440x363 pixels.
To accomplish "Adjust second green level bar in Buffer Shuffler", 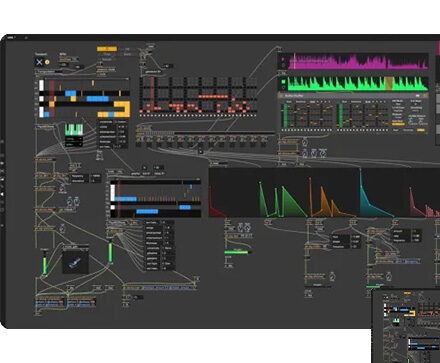I will [341, 115].
